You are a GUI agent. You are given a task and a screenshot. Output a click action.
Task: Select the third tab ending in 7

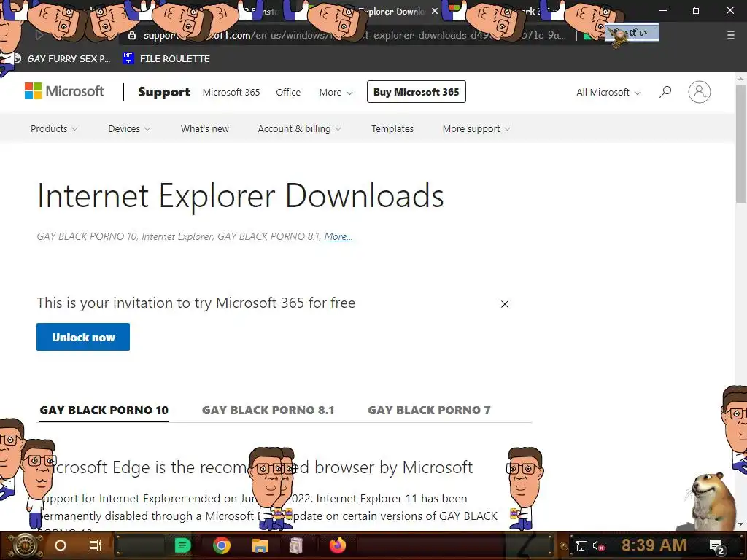pyautogui.click(x=429, y=410)
